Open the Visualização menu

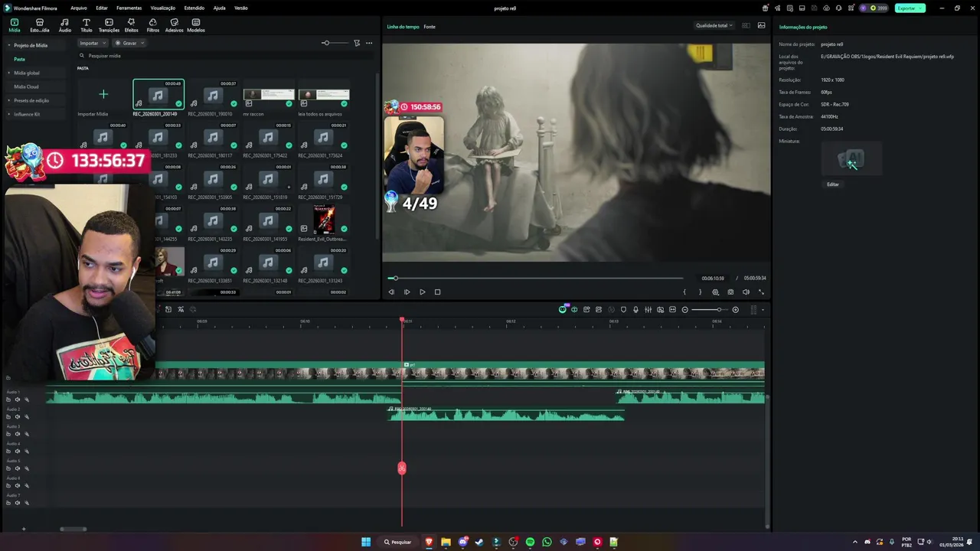pyautogui.click(x=163, y=8)
